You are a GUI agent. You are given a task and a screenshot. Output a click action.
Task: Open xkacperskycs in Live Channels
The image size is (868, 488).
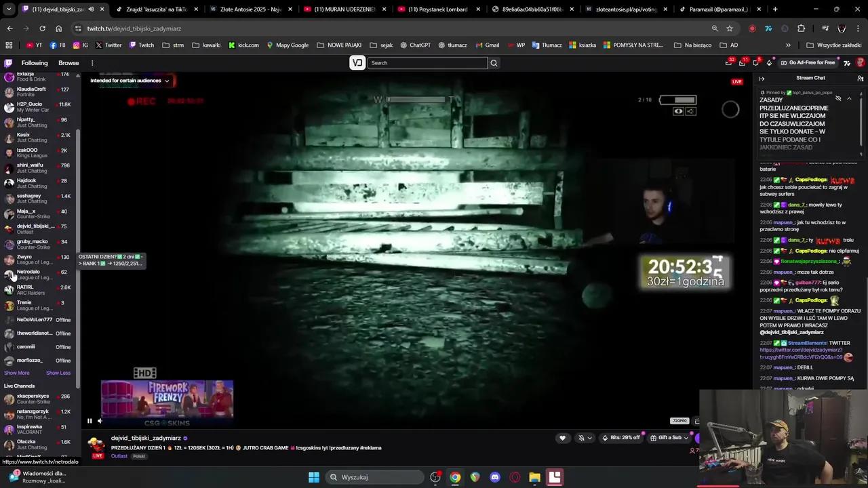[40, 399]
